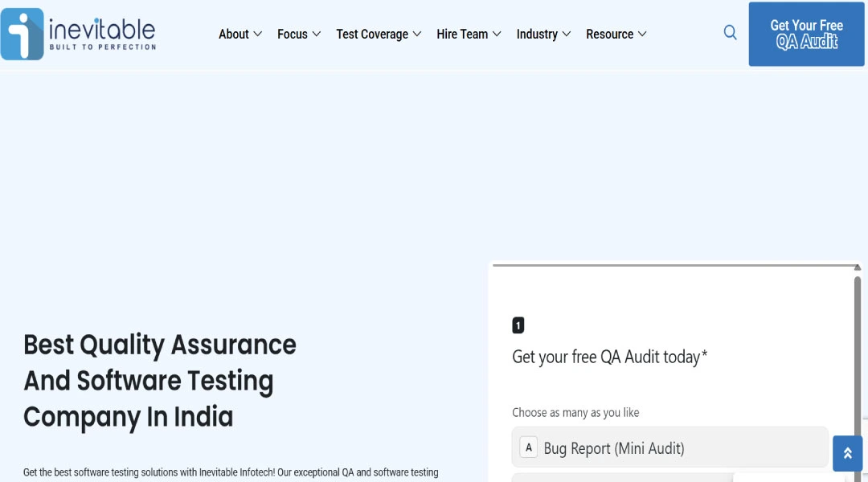Image resolution: width=868 pixels, height=482 pixels.
Task: Open the Focus menu item
Action: pyautogui.click(x=292, y=34)
